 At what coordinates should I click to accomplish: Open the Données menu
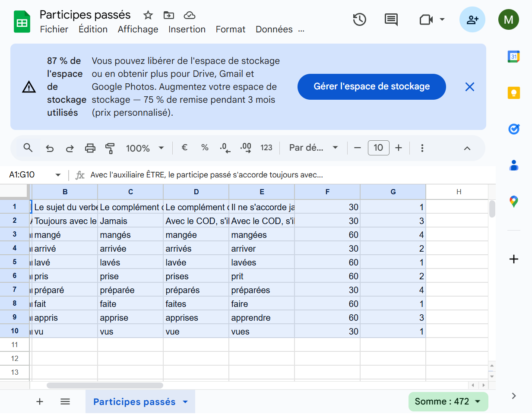[274, 29]
